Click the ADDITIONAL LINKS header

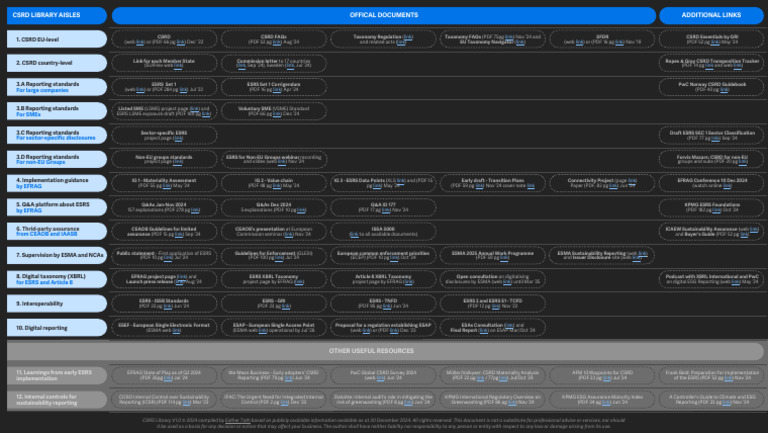coord(711,15)
